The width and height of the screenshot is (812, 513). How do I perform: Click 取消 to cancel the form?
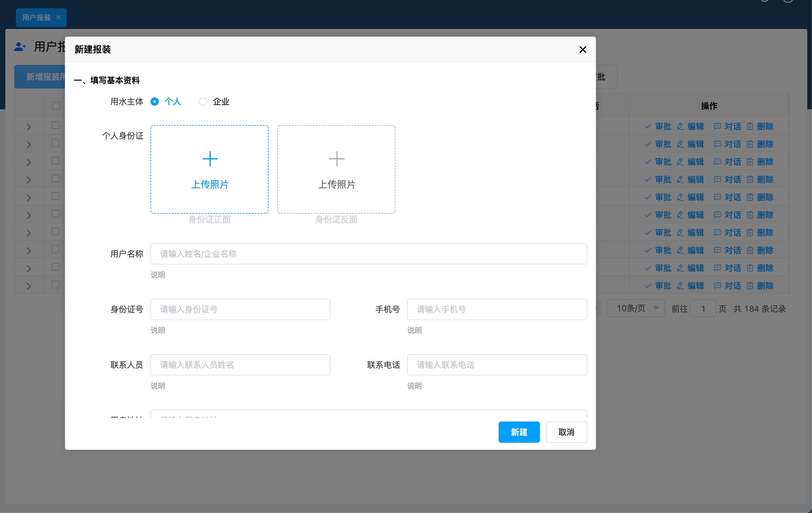pyautogui.click(x=566, y=432)
